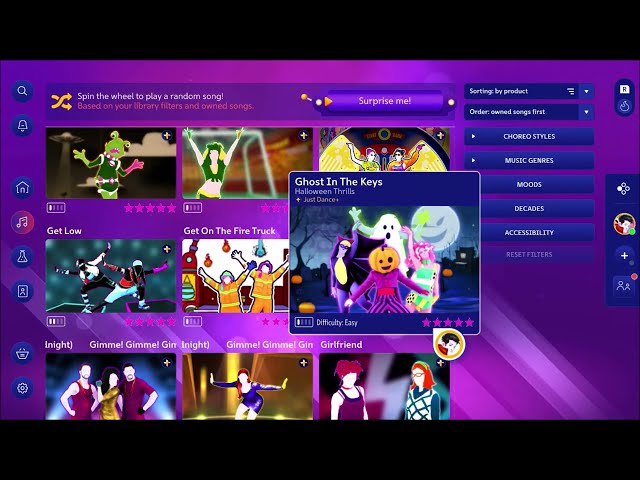Viewport: 640px width, 480px height.
Task: Add a player with plus icon
Action: [624, 256]
